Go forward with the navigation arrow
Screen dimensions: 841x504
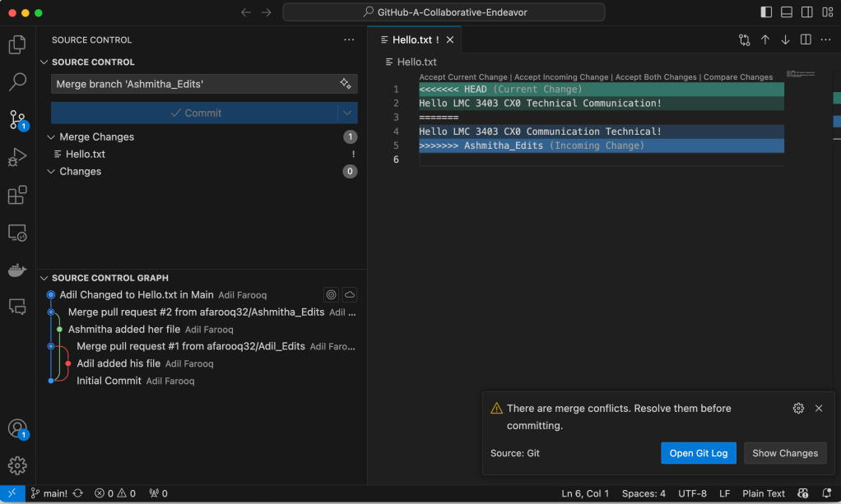[x=266, y=12]
